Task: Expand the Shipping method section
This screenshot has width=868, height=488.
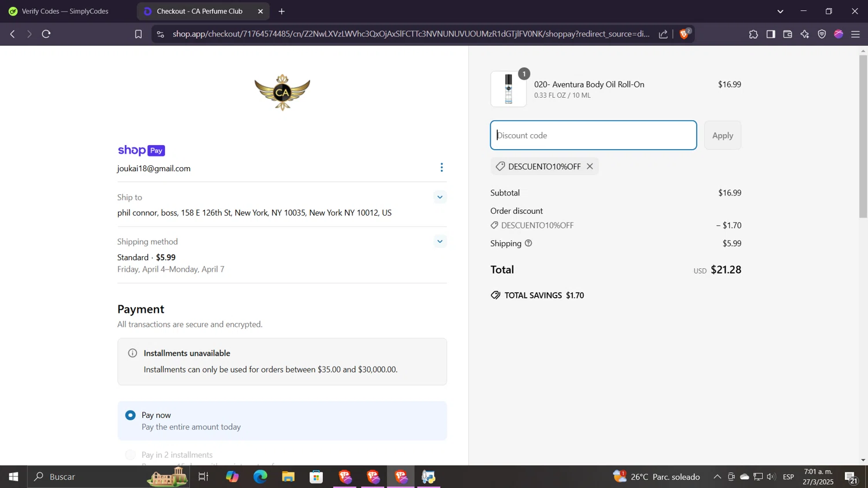Action: tap(440, 241)
